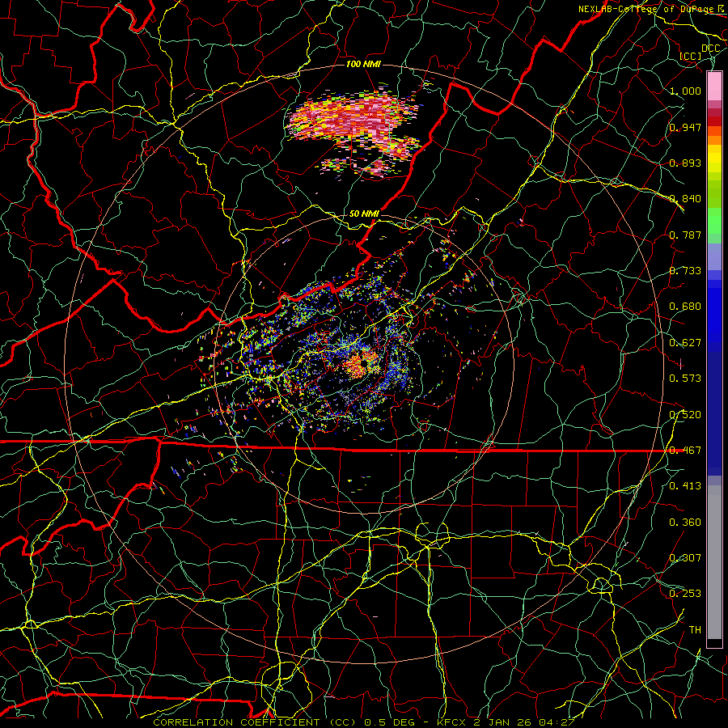728x728 pixels.
Task: Click the 0.627 scale value
Action: coord(685,343)
